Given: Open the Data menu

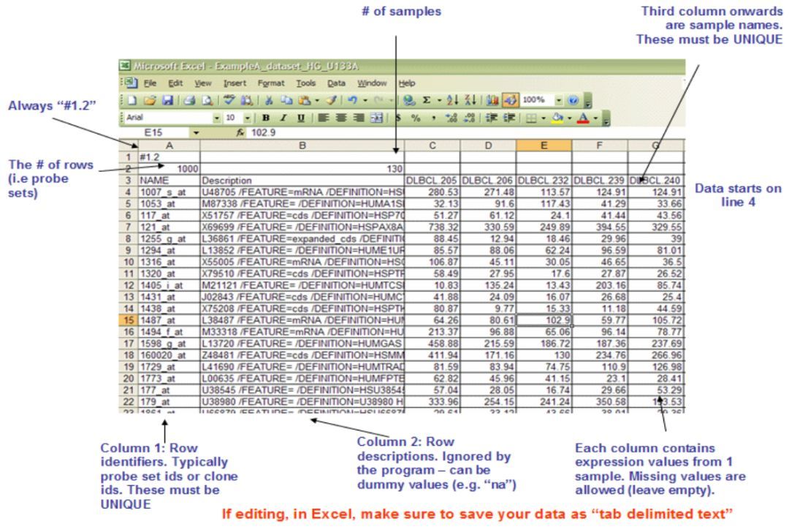Looking at the screenshot, I should [336, 83].
